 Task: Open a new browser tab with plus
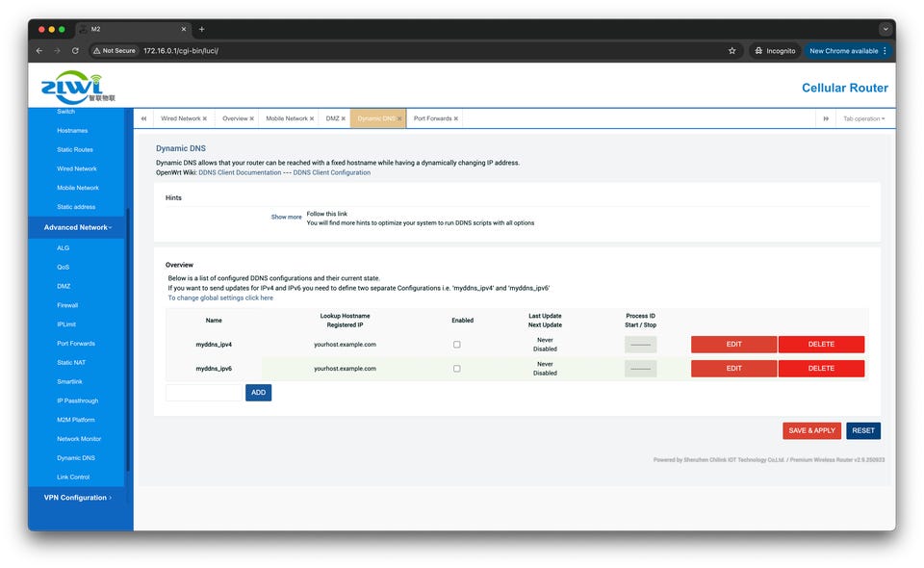click(201, 29)
